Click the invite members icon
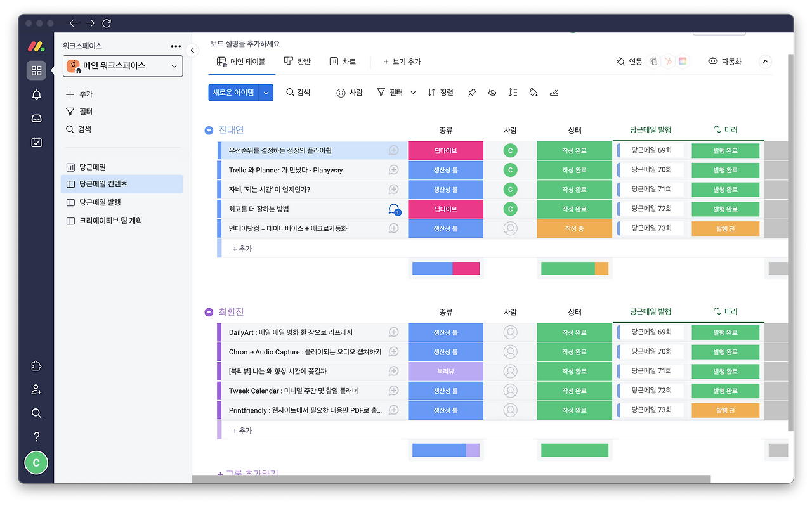The width and height of the screenshot is (812, 506). tap(36, 390)
